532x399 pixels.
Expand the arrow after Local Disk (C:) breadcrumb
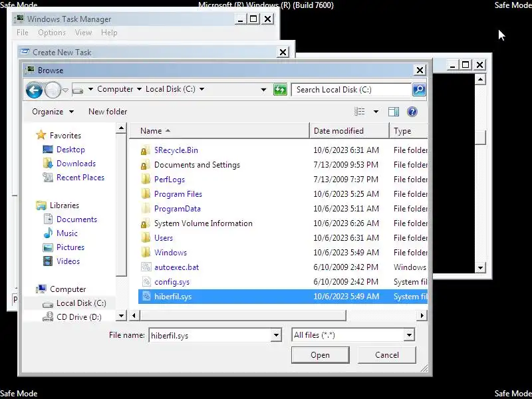point(202,89)
